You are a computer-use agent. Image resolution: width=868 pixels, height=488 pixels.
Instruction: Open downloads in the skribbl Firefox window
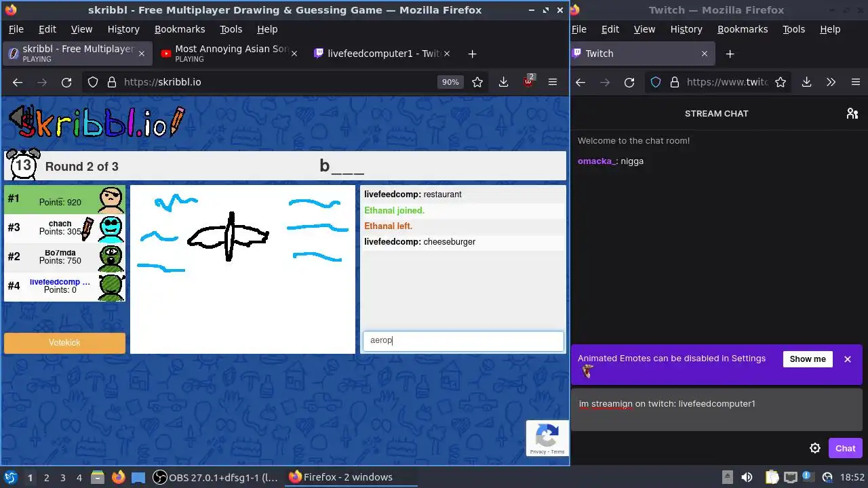(503, 82)
